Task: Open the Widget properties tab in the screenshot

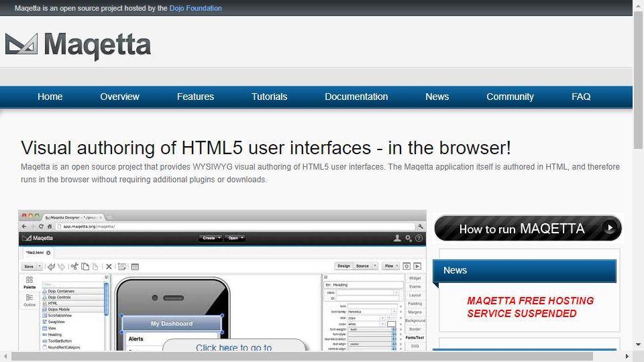Action: pos(415,278)
